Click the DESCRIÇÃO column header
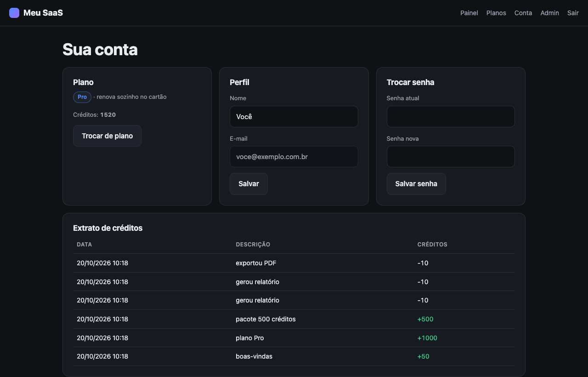The image size is (588, 377). pos(253,245)
